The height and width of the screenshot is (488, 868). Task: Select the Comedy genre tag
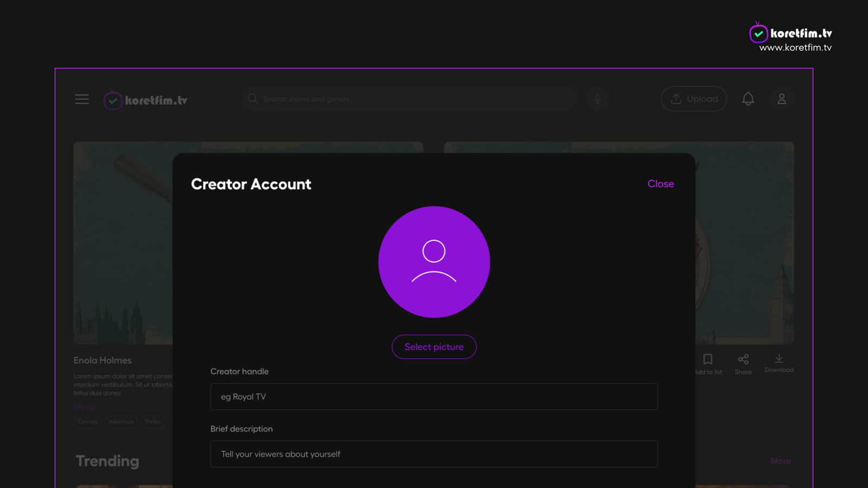(88, 422)
